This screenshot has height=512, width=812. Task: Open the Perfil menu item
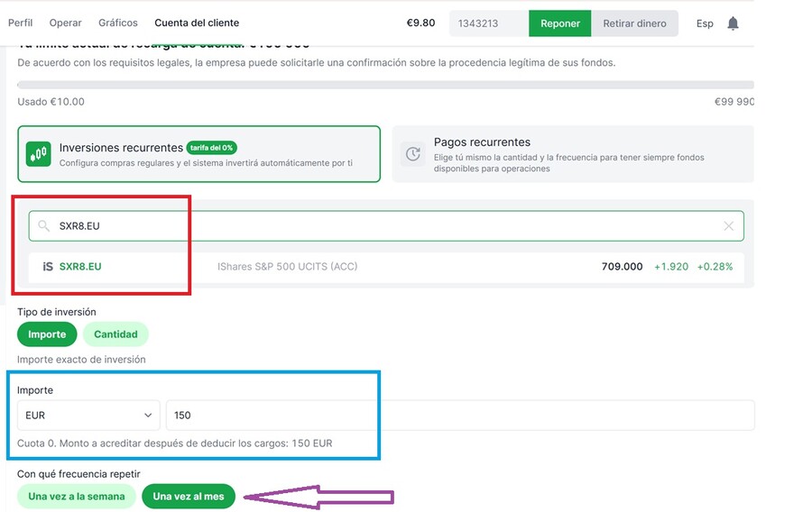(x=20, y=23)
